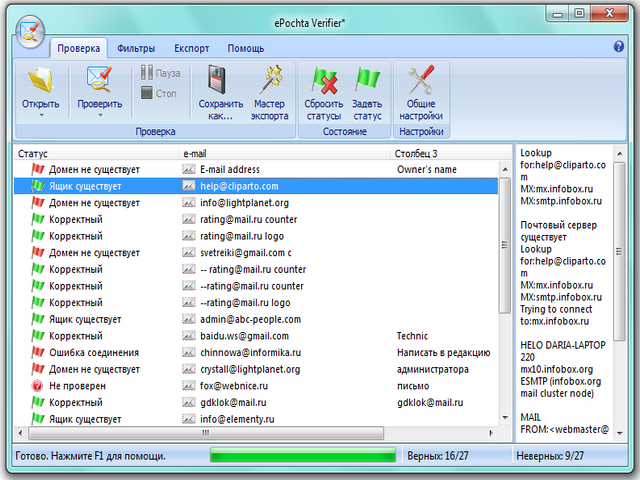Select the info@lightplanet.org address
Viewport: 640px width, 480px height.
pos(244,203)
